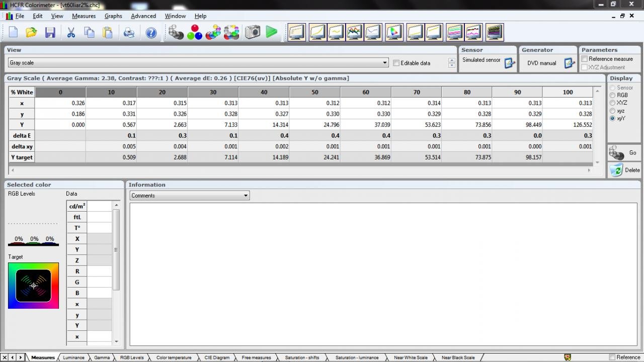The image size is (644, 362).
Task: Close the tab with X button at bottom left
Action: coord(5,357)
